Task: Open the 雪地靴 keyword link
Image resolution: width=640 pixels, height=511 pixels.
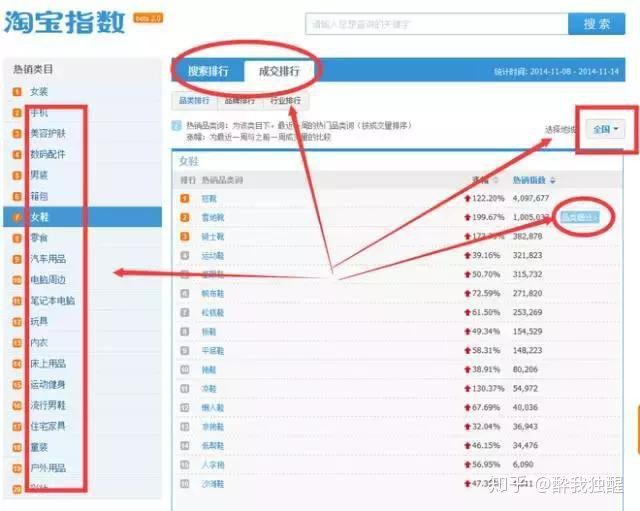Action: pos(213,218)
